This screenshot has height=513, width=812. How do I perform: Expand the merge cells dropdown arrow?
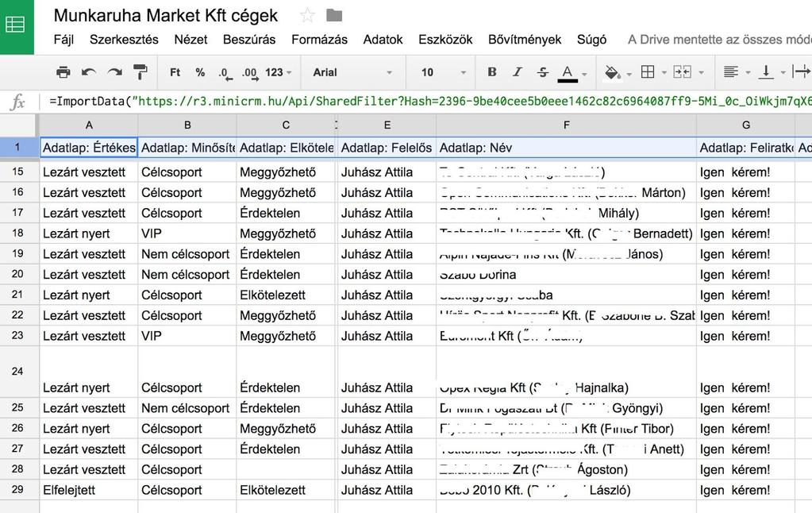[701, 73]
